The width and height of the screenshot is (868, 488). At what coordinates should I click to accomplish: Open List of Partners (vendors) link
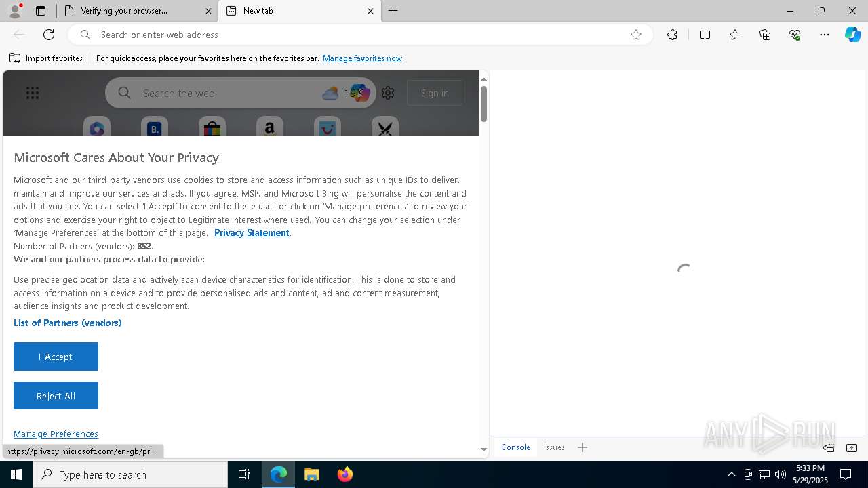(68, 323)
